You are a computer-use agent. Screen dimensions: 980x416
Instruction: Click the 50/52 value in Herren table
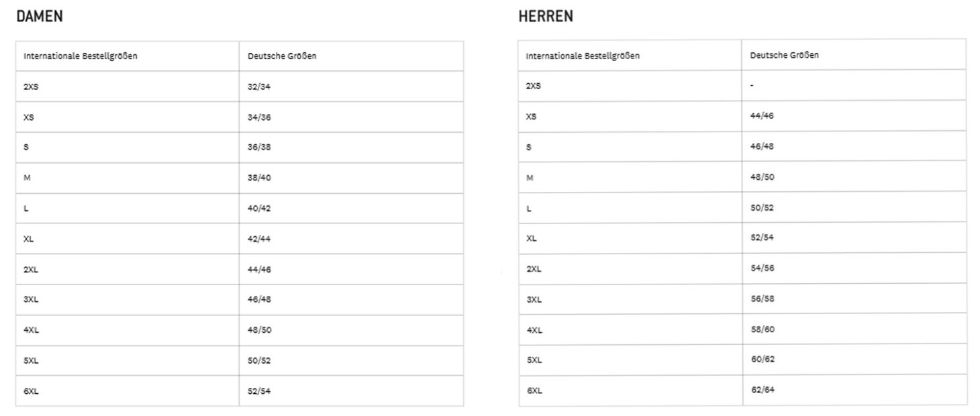(x=762, y=207)
